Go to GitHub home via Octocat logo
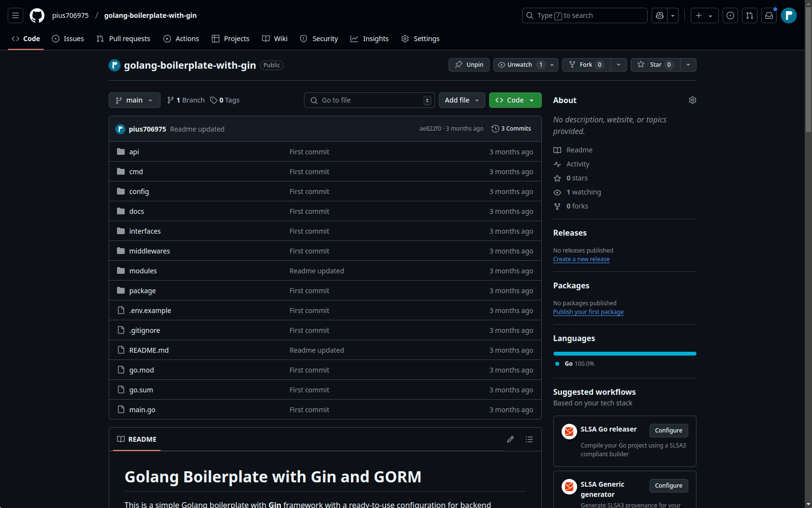812x508 pixels. tap(37, 15)
